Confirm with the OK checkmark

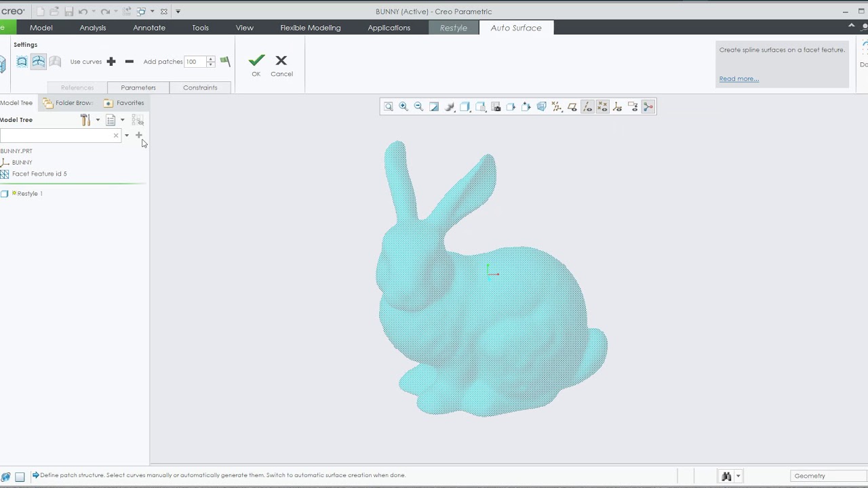(x=256, y=66)
